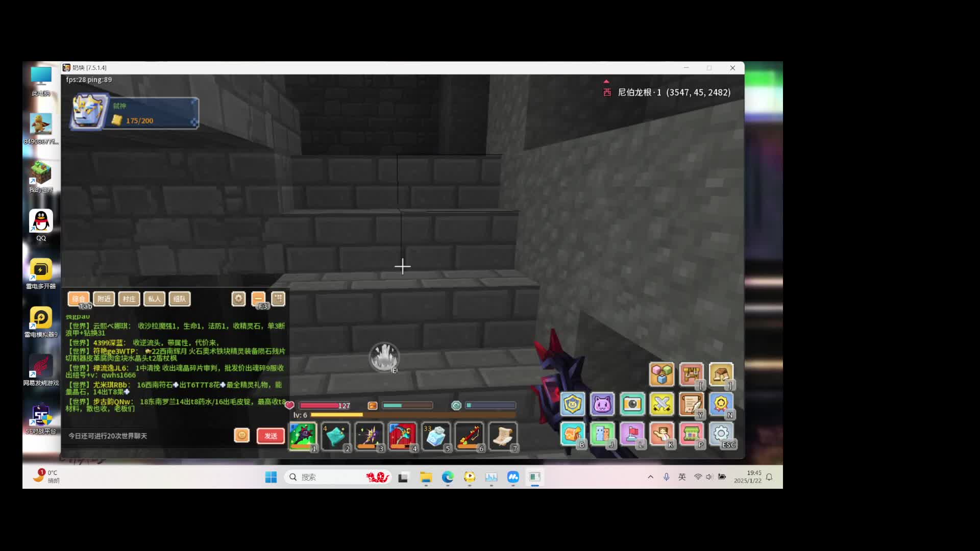Image resolution: width=980 pixels, height=551 pixels.
Task: Open the backpack inventory icon (B)
Action: 572,434
